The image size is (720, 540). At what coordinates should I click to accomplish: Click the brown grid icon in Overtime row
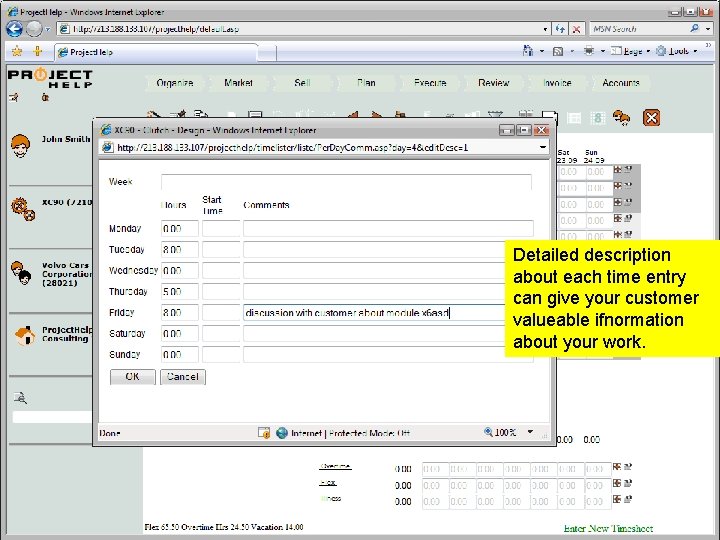[617, 467]
